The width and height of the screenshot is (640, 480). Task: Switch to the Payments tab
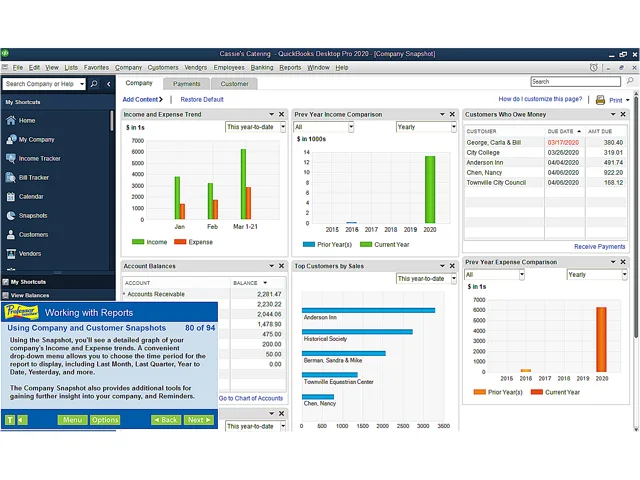click(x=187, y=84)
